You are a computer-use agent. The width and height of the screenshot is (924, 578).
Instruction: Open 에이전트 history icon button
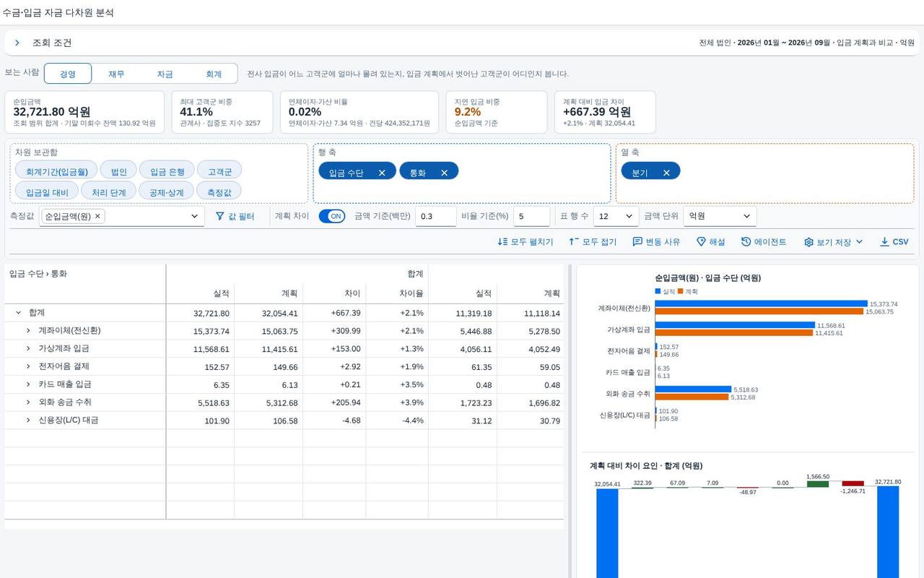[764, 242]
